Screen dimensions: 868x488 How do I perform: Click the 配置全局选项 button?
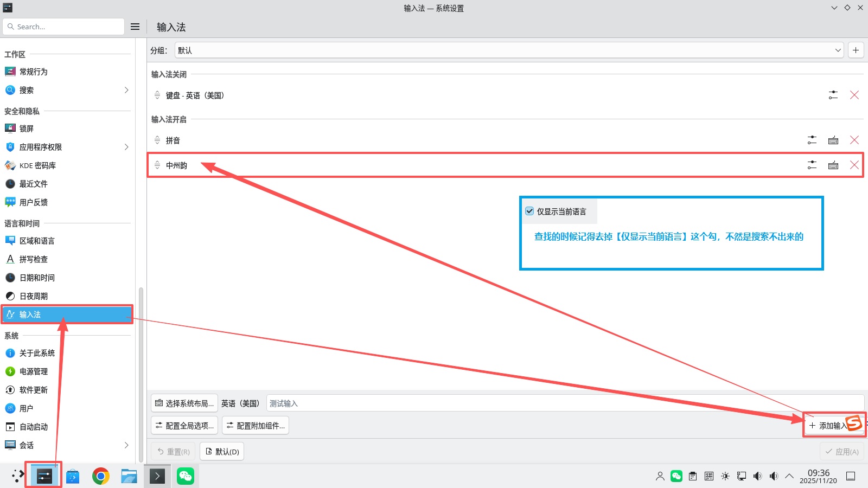pyautogui.click(x=184, y=426)
